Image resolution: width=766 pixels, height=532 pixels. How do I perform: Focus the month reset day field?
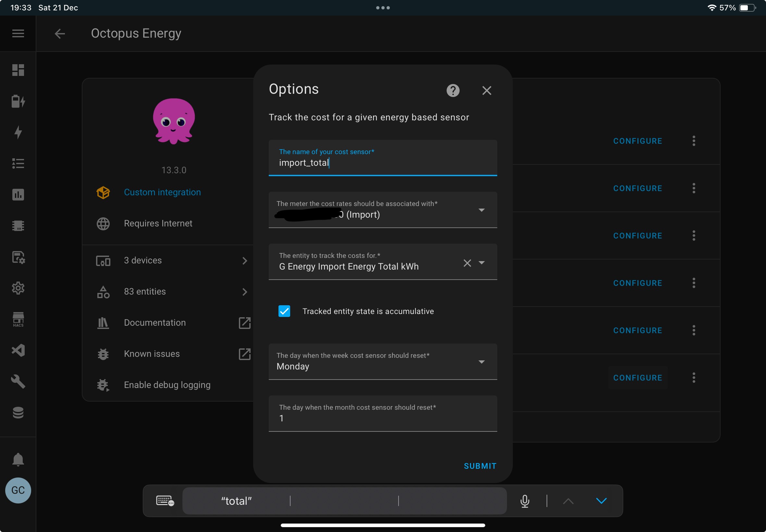(383, 414)
